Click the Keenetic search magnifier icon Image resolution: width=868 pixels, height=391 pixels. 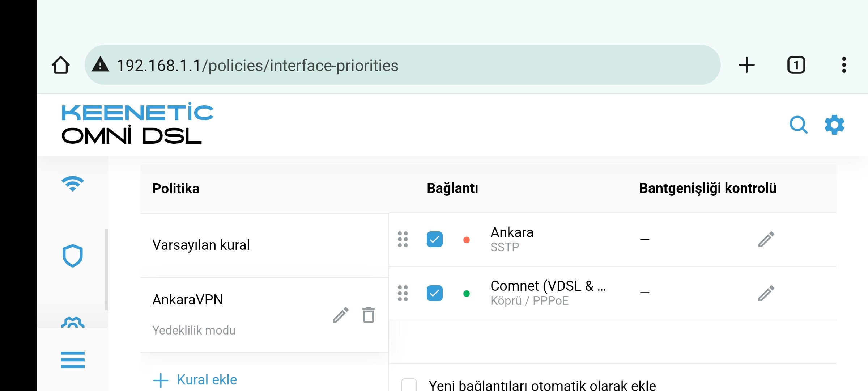pyautogui.click(x=799, y=125)
